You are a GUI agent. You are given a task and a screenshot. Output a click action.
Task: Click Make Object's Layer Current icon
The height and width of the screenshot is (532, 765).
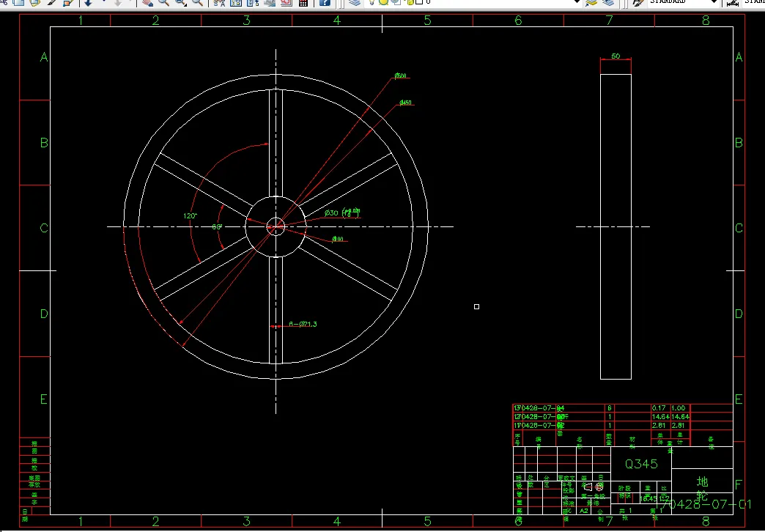click(591, 3)
